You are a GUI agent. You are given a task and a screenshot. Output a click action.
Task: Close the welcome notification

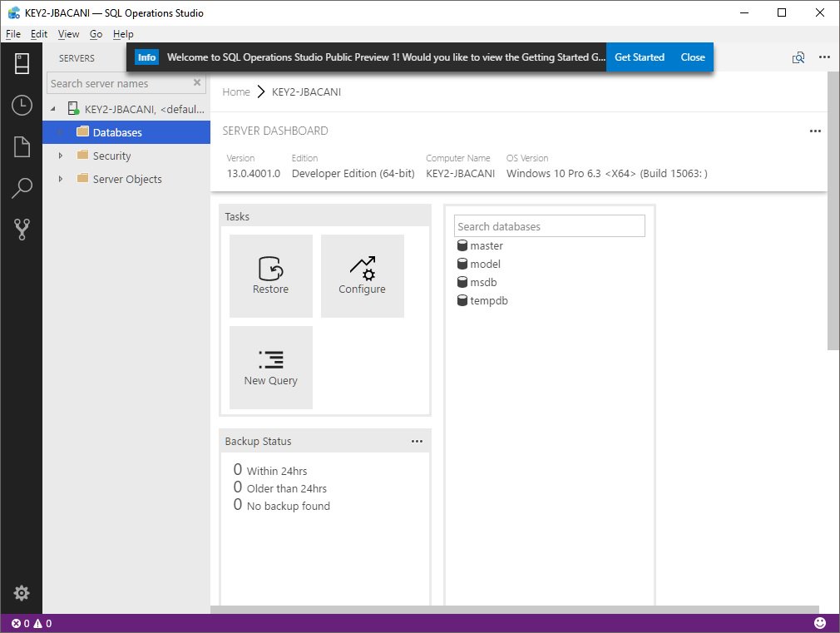693,57
